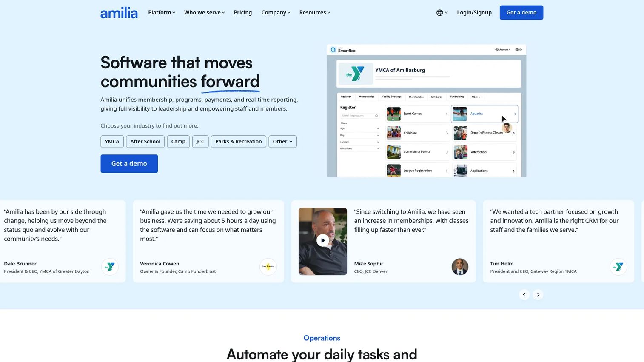Screen dimensions: 644x362
Task: Click the SmartRec product screenshot
Action: tap(426, 111)
